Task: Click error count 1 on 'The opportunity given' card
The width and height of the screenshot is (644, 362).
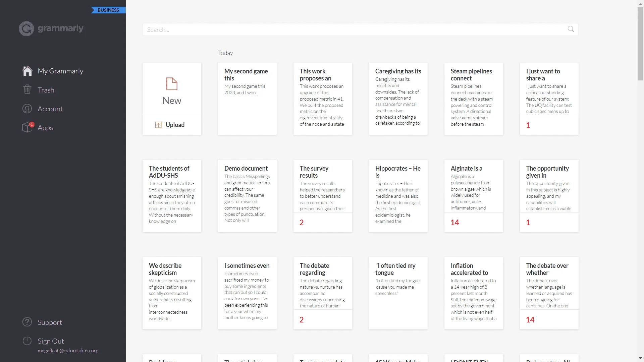Action: pyautogui.click(x=528, y=223)
